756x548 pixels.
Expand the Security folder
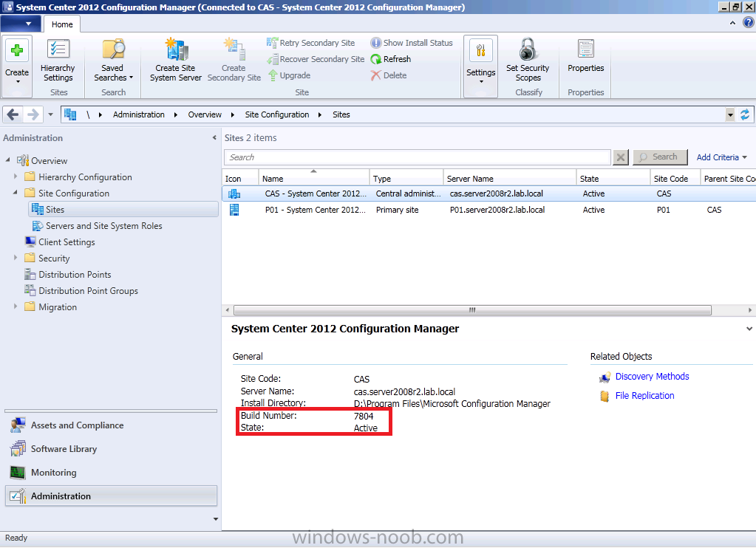[x=16, y=258]
